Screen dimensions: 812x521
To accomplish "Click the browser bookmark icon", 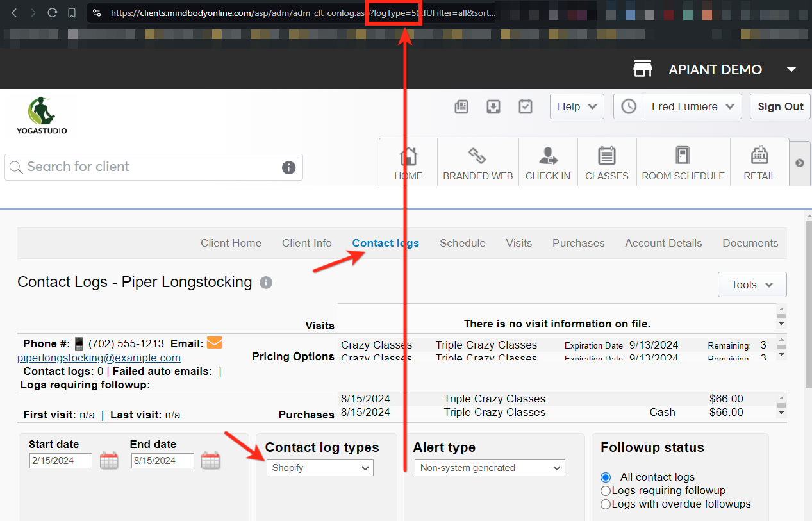I will point(72,13).
